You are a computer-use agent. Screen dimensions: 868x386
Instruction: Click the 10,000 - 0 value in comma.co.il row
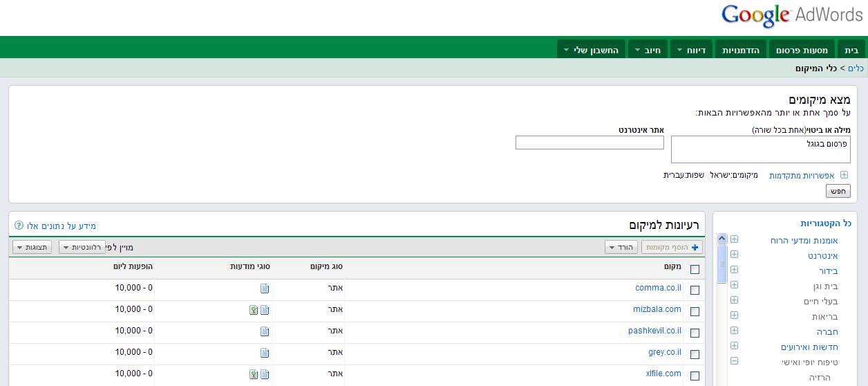point(134,288)
